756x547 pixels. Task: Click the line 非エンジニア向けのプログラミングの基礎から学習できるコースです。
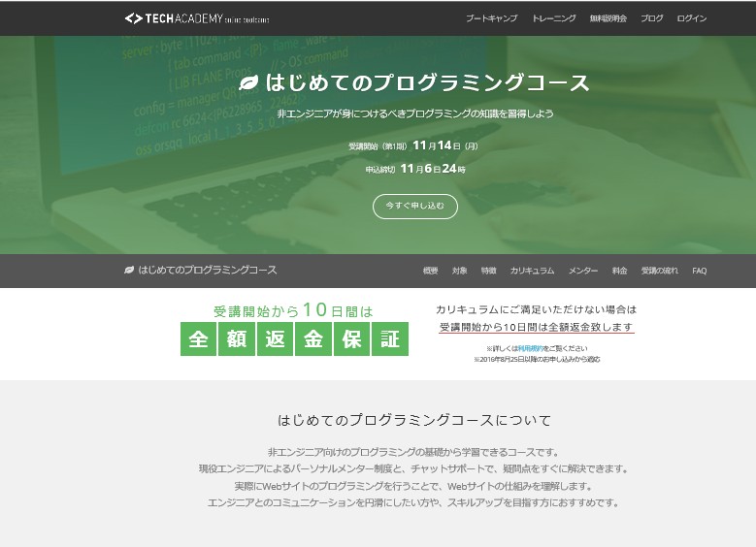coord(413,452)
